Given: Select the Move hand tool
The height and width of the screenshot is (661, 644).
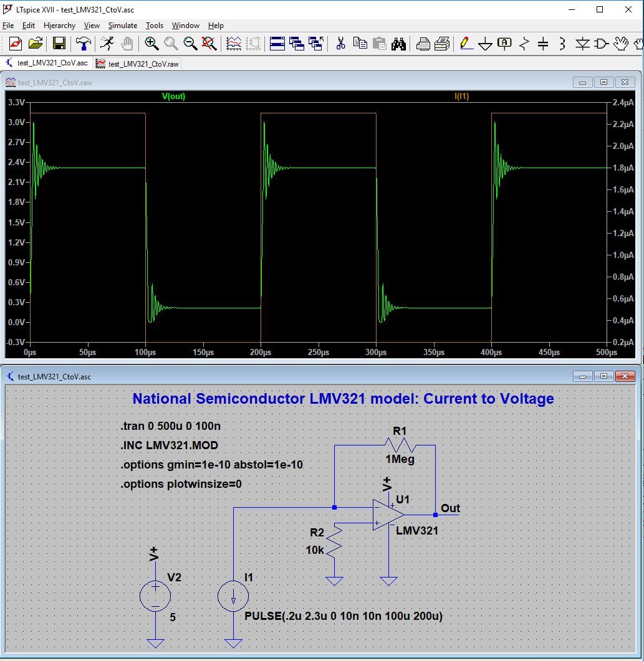Looking at the screenshot, I should tap(619, 44).
